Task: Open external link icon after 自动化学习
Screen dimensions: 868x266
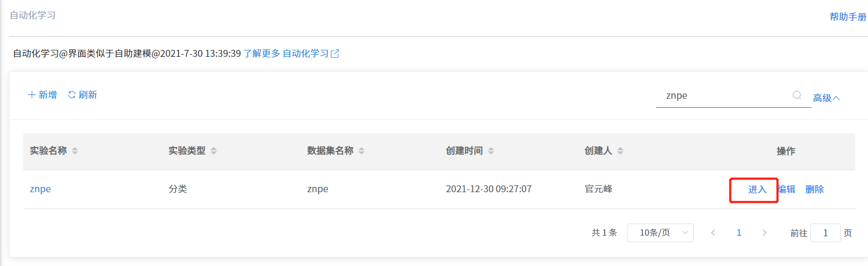Action: click(335, 54)
